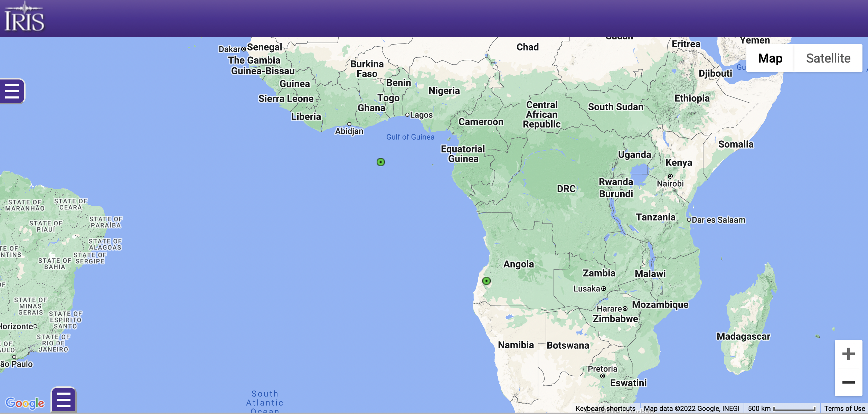Click the Madagascar label on map
Image resolution: width=868 pixels, height=414 pixels.
743,336
